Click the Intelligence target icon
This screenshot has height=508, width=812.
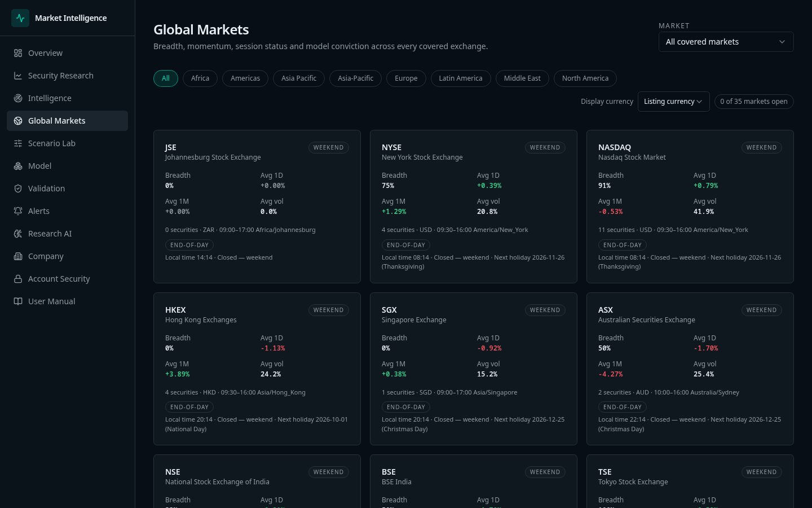click(x=18, y=98)
